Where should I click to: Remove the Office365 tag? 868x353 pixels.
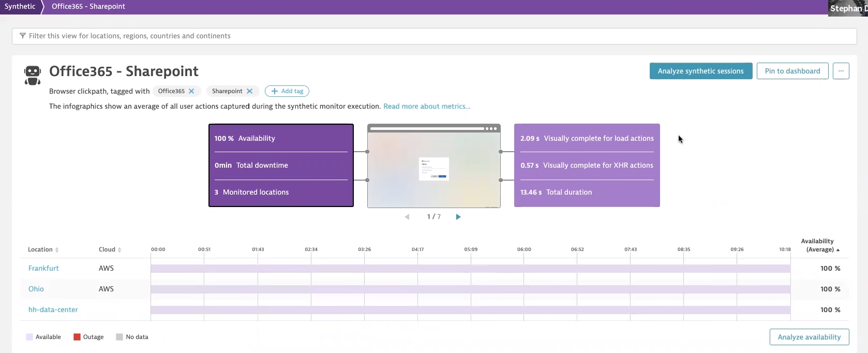191,91
